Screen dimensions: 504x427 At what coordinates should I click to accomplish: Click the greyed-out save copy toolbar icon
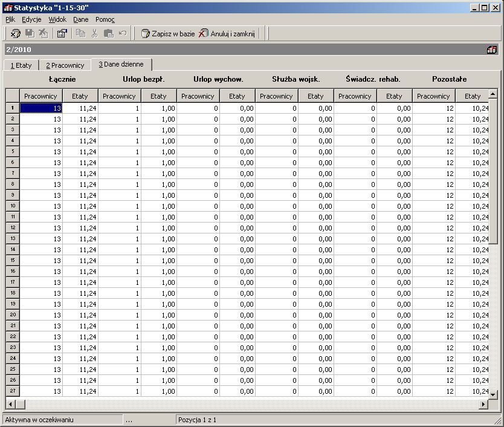click(30, 33)
